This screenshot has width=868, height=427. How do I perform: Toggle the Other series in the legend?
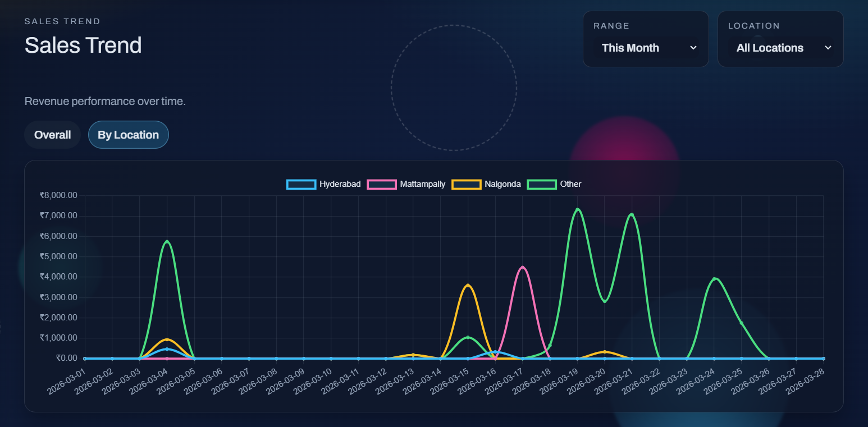(x=554, y=184)
